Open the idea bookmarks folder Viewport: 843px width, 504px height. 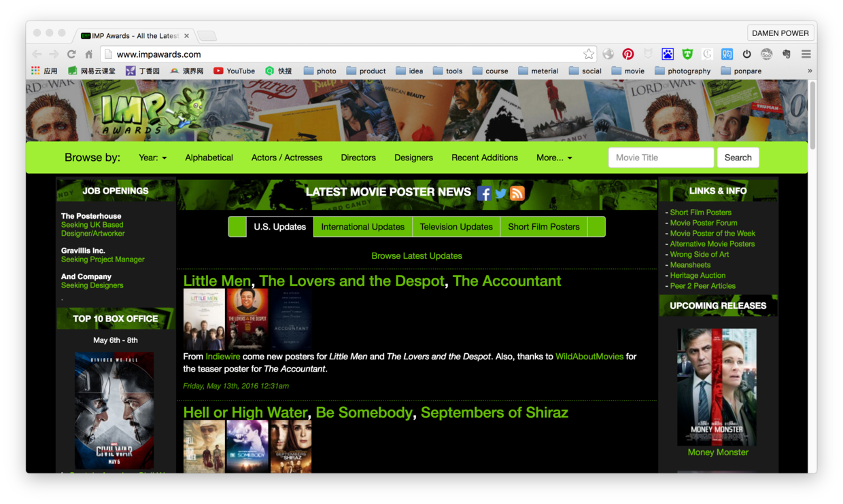coord(409,71)
